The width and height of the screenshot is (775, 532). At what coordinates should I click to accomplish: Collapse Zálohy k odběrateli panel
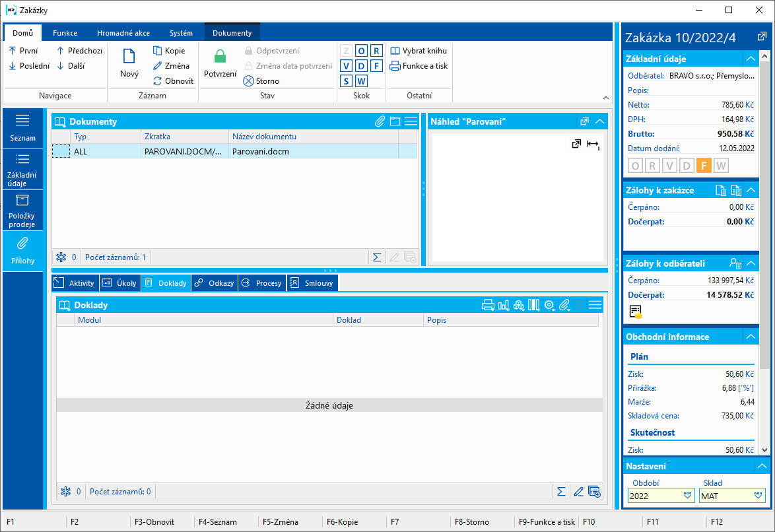(x=751, y=263)
